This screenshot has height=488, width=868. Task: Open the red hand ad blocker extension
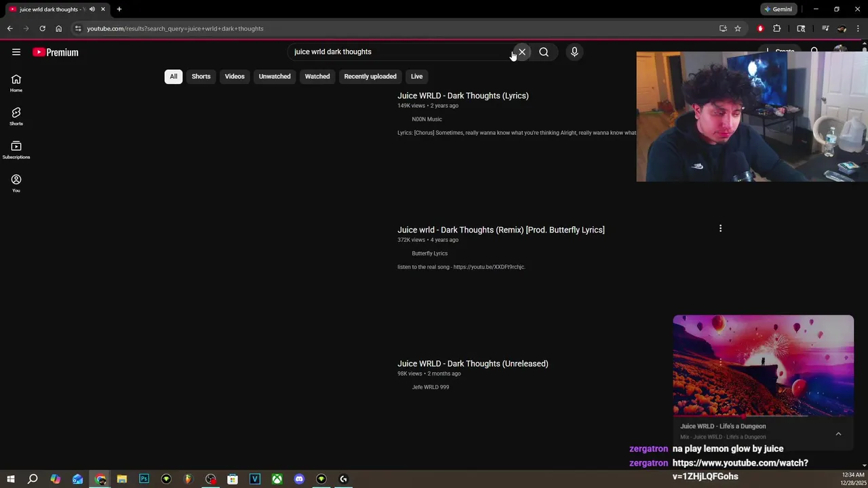point(760,28)
